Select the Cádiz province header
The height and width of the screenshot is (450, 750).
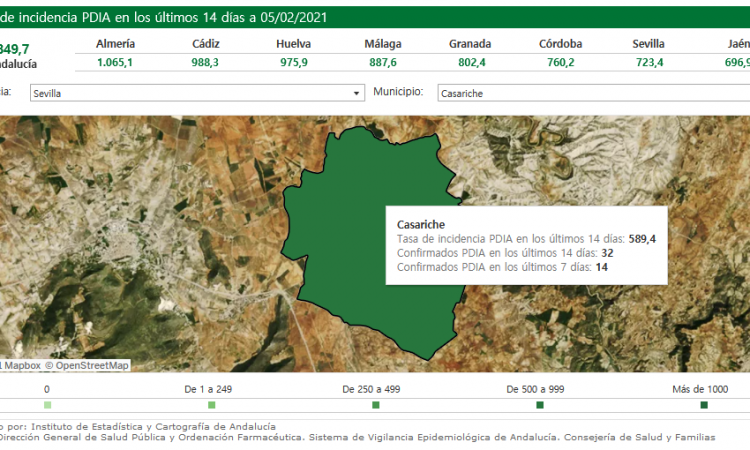tap(206, 44)
